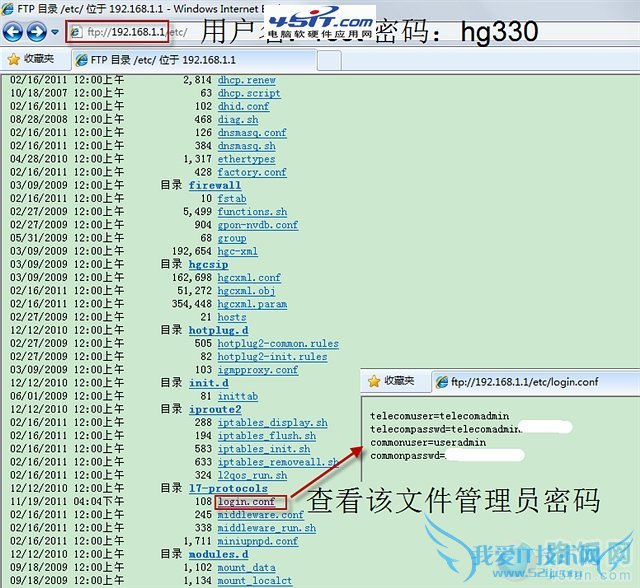Open the iptables_init.sh file link
The width and height of the screenshot is (640, 588).
pyautogui.click(x=264, y=449)
